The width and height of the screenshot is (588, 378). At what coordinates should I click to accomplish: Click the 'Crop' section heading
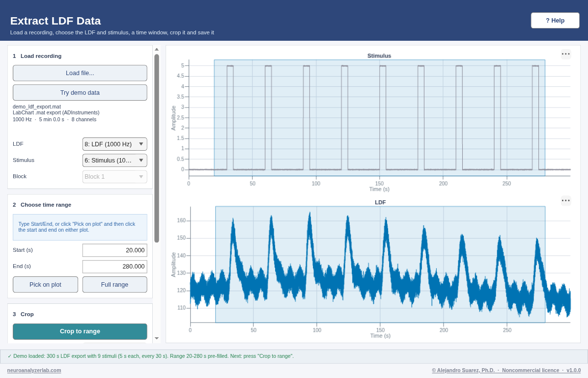tap(27, 314)
